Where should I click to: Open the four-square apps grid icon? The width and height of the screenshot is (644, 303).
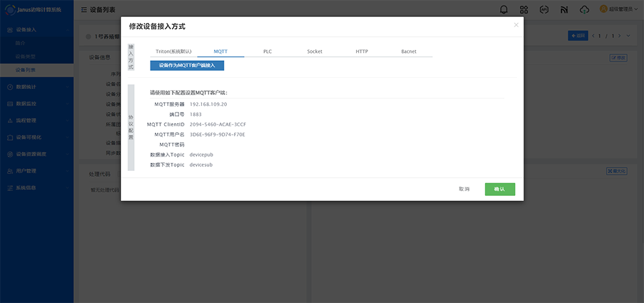(x=524, y=10)
